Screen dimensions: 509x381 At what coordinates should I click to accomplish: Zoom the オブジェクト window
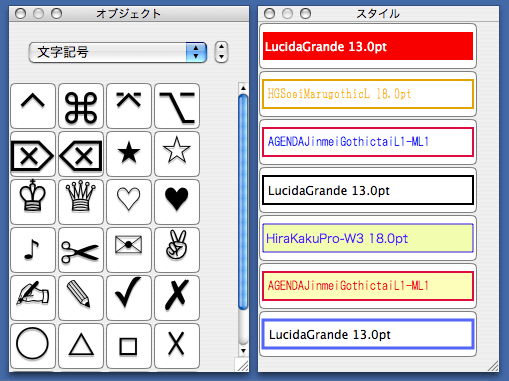56,14
